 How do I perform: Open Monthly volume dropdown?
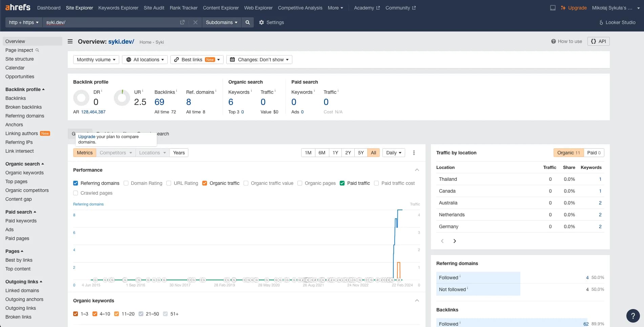(96, 60)
